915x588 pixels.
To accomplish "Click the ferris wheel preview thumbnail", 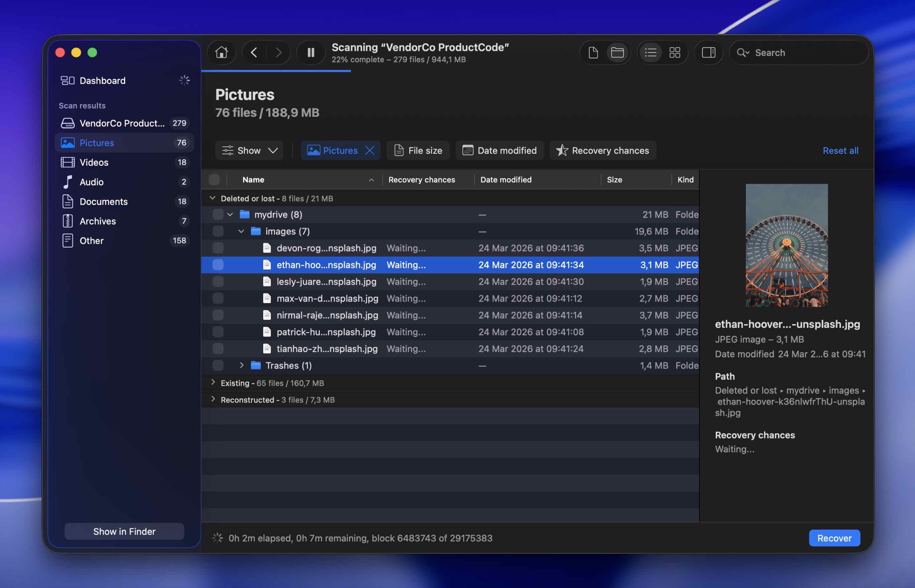I will (x=786, y=246).
